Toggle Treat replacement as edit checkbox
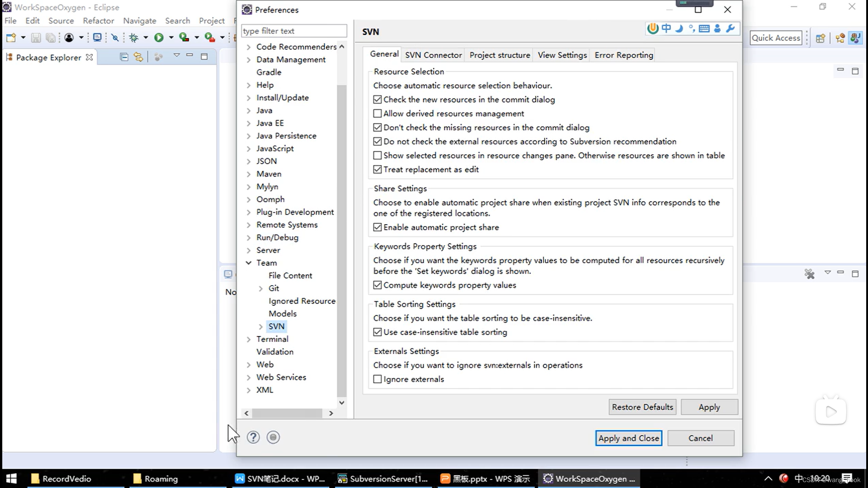 coord(377,169)
